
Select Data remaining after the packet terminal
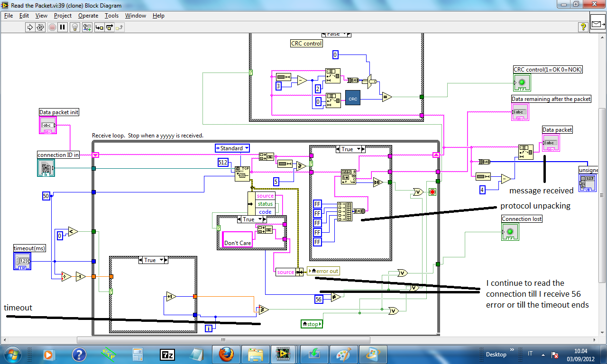(520, 112)
